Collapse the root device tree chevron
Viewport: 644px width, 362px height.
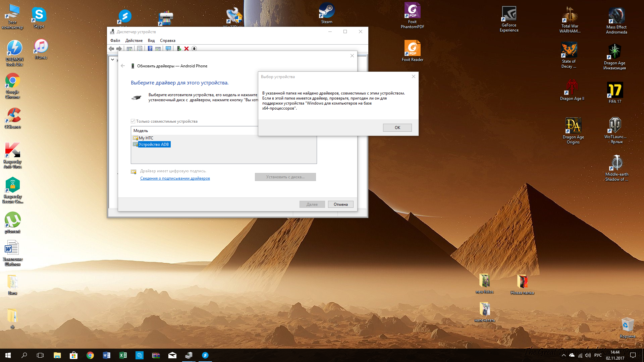113,60
